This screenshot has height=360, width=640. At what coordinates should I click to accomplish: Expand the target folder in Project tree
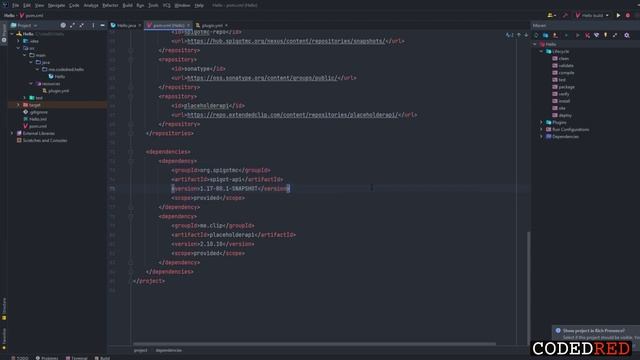pyautogui.click(x=18, y=105)
